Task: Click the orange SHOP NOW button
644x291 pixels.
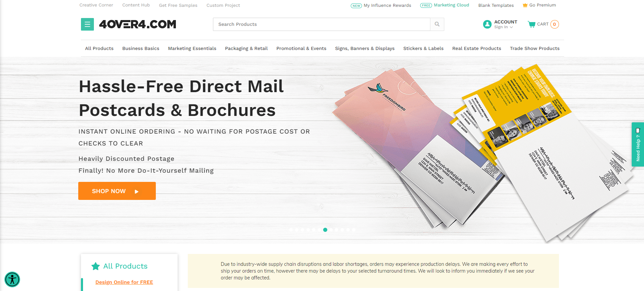Action: 117,191
